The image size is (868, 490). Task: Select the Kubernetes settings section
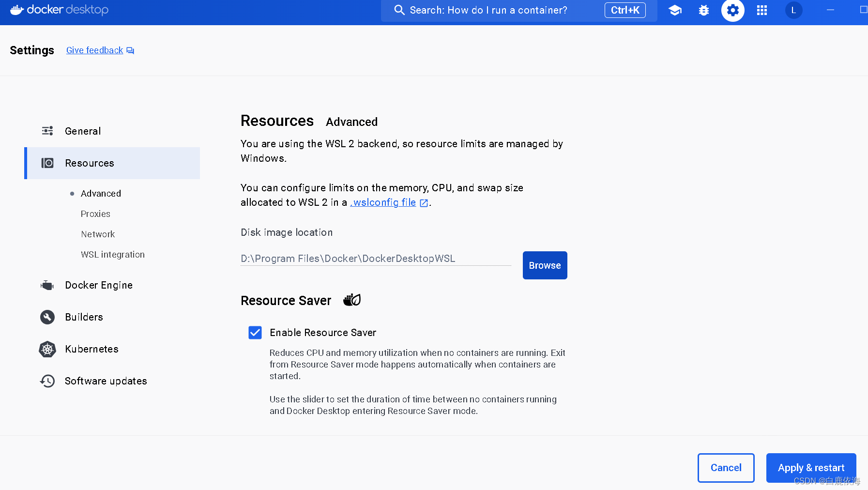point(91,349)
